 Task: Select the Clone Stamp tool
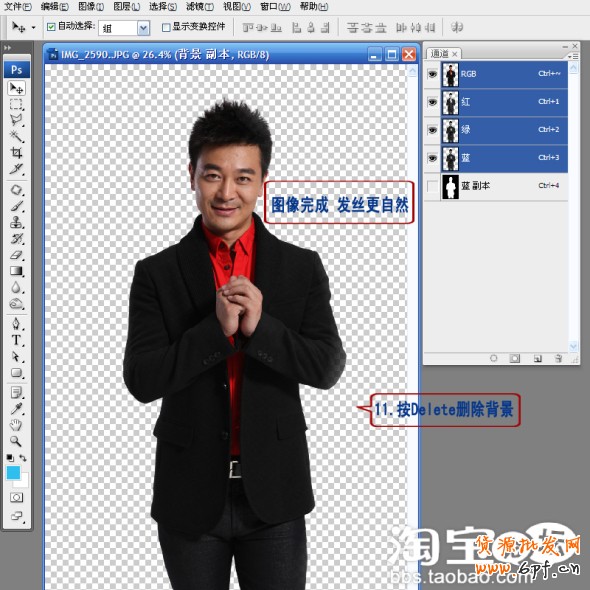17,222
